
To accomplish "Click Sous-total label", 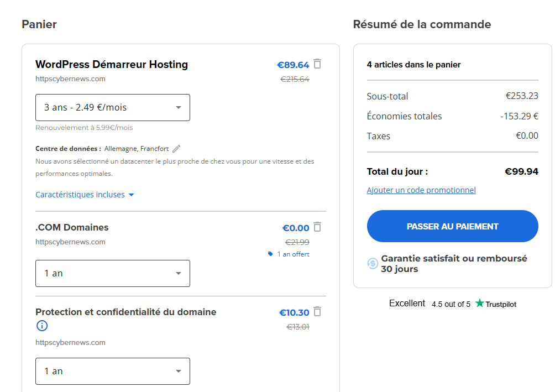I will [x=387, y=96].
